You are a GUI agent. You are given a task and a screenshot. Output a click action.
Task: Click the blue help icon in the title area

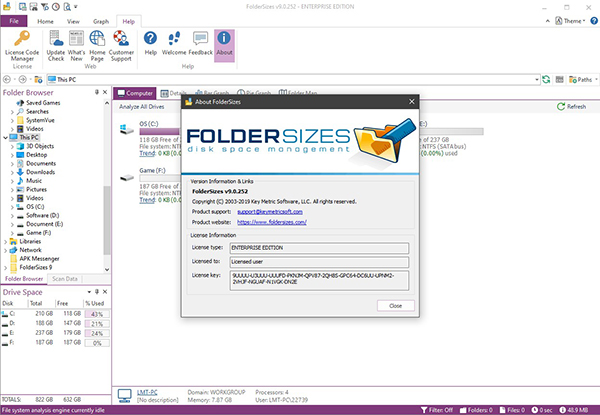594,21
